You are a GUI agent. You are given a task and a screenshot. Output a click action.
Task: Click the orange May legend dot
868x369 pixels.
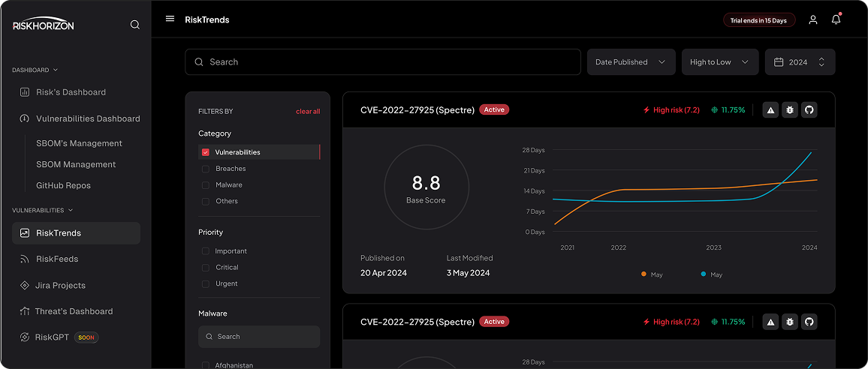[x=643, y=274]
